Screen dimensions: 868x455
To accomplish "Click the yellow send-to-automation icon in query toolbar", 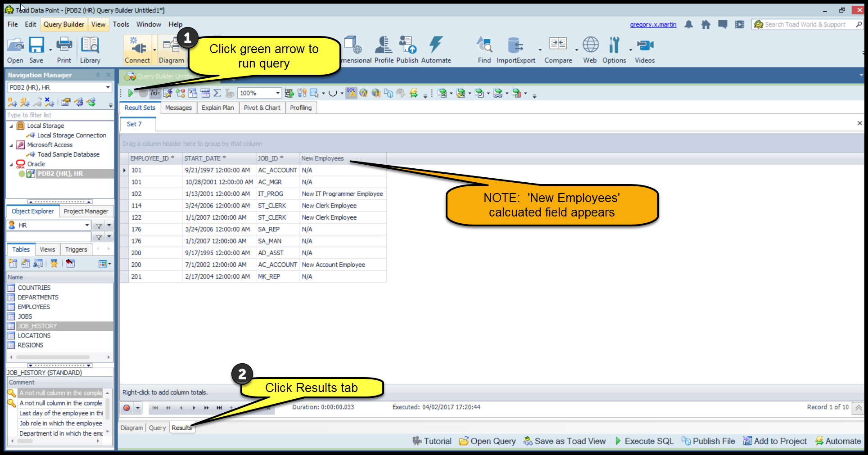I will (x=414, y=93).
